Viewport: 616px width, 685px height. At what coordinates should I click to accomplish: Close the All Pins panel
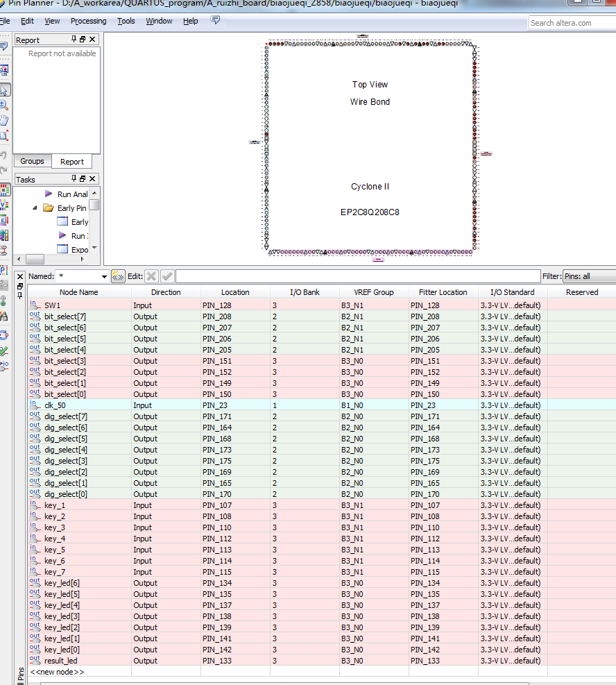coord(20,276)
